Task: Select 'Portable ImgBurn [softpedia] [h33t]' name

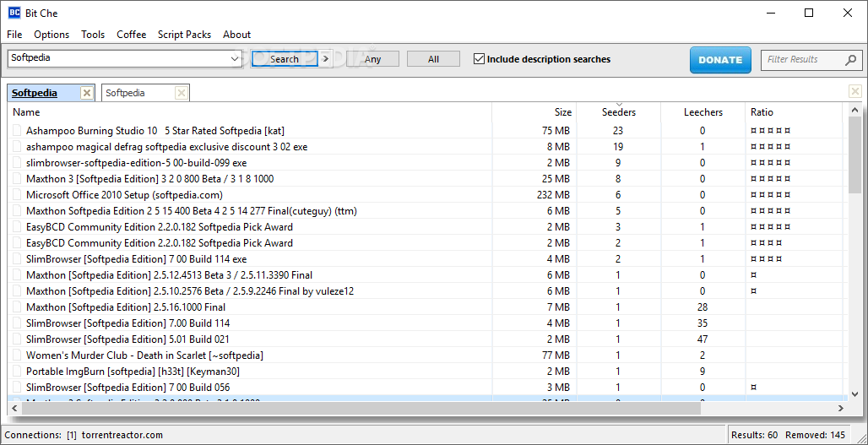Action: click(x=133, y=372)
